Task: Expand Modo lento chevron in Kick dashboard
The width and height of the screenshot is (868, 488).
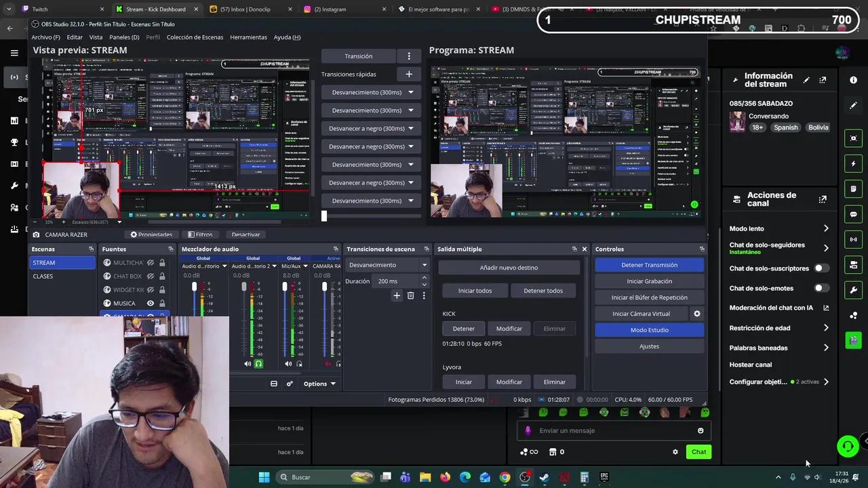Action: 826,228
